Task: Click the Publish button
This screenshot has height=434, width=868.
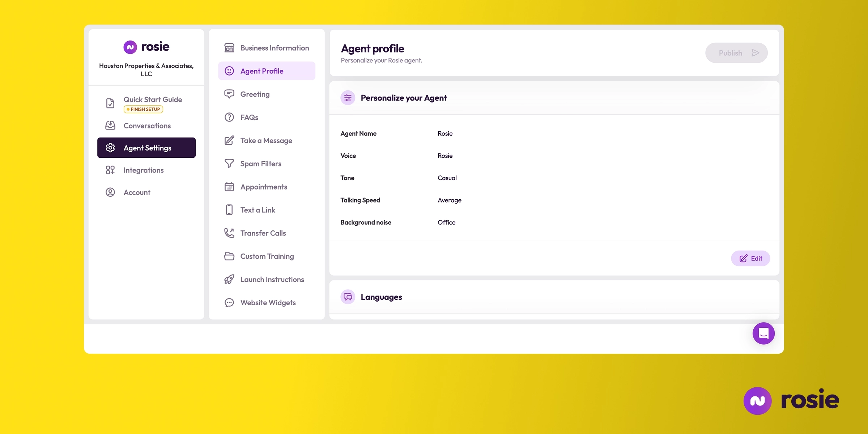Action: 736,53
